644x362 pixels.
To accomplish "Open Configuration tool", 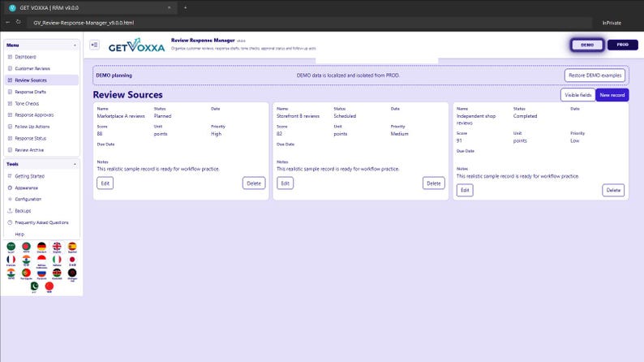I will coord(41,200).
